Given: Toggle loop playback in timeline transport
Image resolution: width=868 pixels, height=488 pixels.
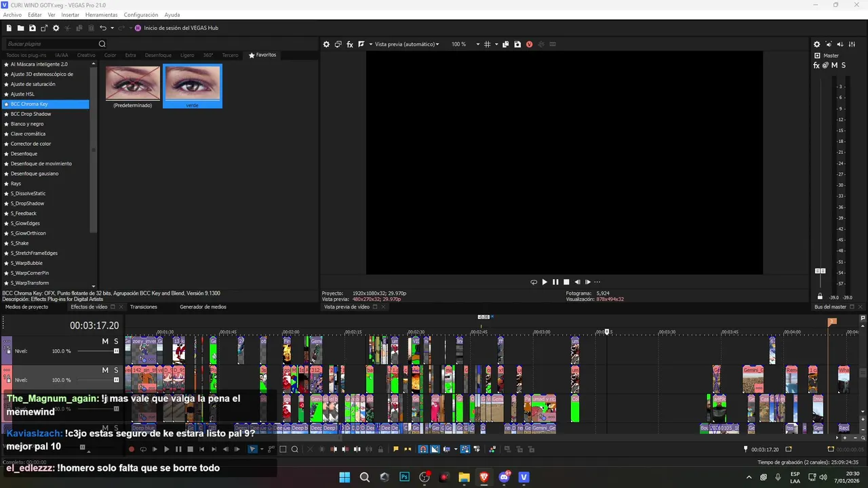Looking at the screenshot, I should [143, 449].
